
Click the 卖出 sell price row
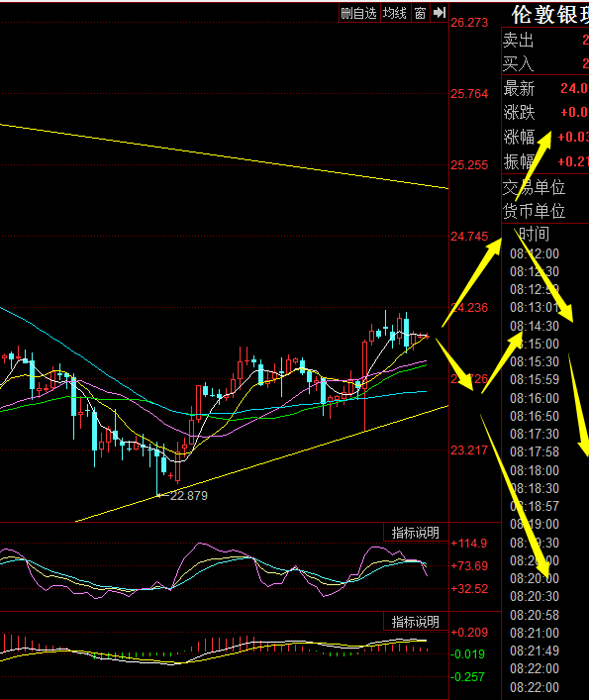pos(545,41)
